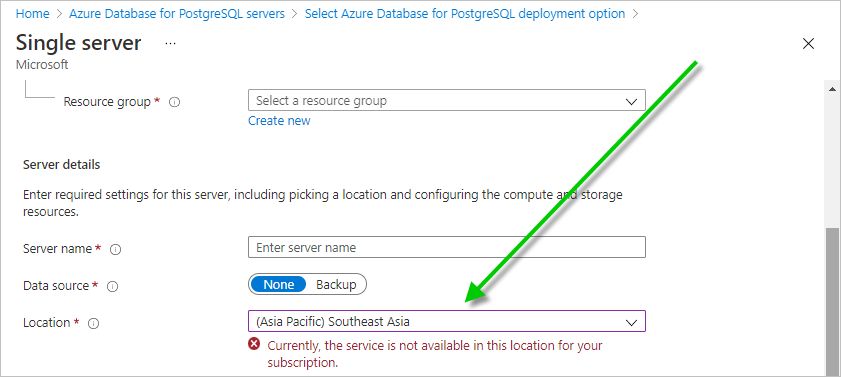This screenshot has width=841, height=377.
Task: Show info tooltip for Resource group
Action: [x=174, y=102]
